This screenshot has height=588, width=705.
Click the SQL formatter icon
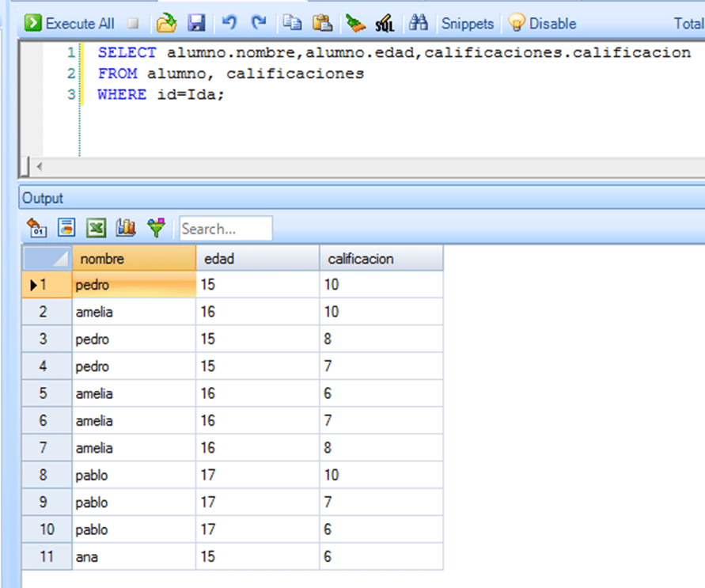click(385, 23)
